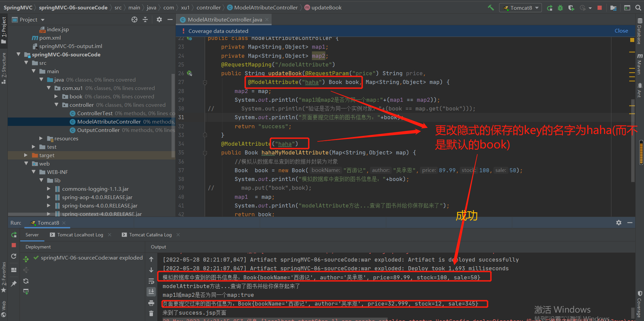Image resolution: width=644 pixels, height=321 pixels.
Task: Click the Locate/Scroll from Source target icon
Action: 134,19
